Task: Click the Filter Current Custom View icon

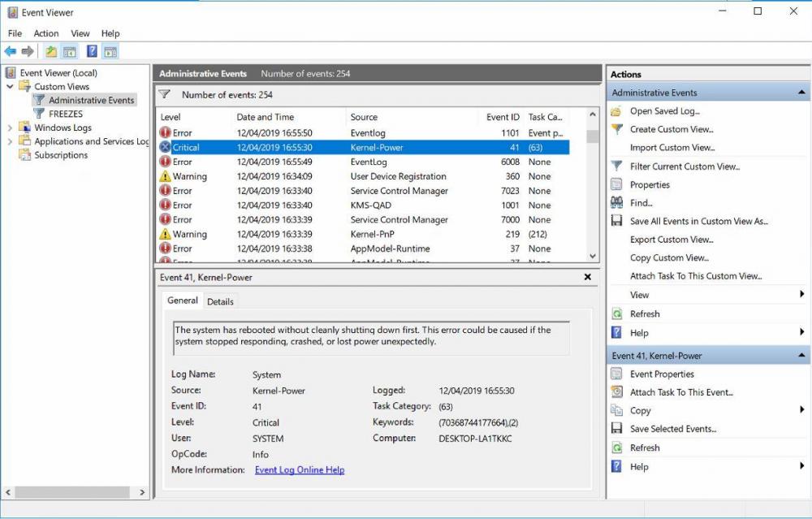Action: [x=616, y=167]
